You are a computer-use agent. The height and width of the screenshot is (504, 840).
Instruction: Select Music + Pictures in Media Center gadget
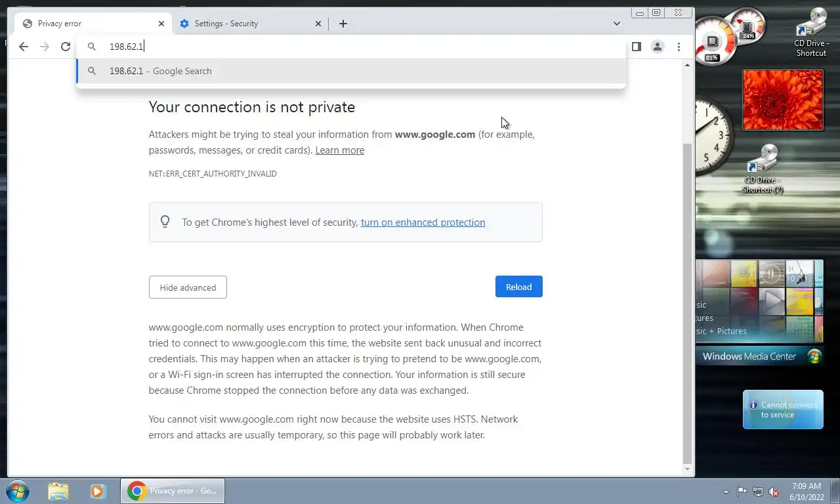tap(721, 331)
